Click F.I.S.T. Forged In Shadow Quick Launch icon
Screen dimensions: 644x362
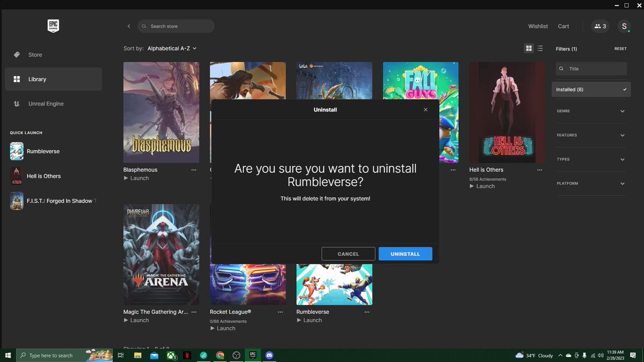click(17, 201)
